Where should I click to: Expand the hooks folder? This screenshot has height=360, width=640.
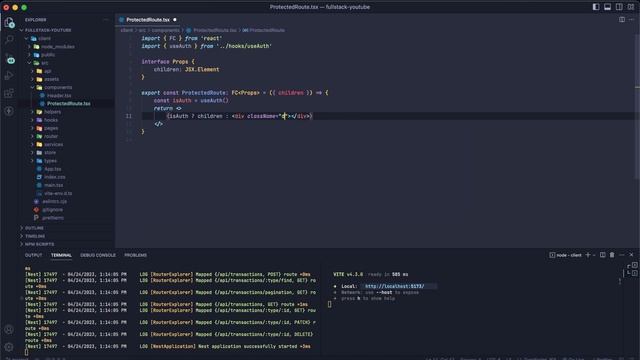51,120
